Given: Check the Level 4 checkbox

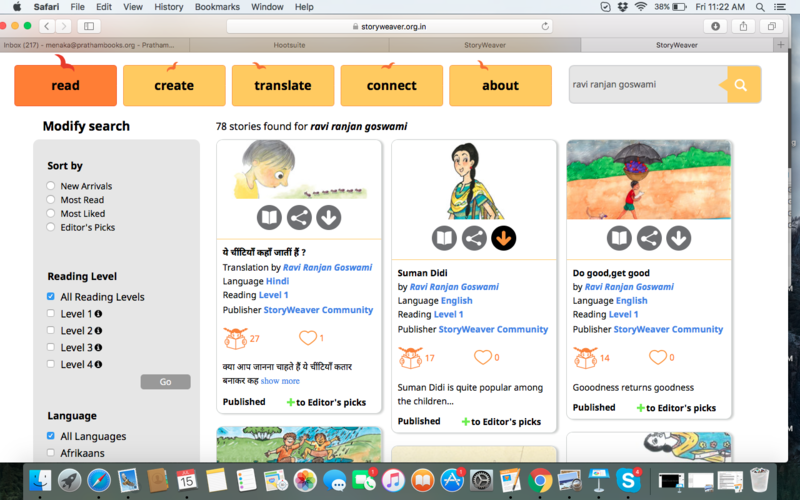Looking at the screenshot, I should click(51, 364).
